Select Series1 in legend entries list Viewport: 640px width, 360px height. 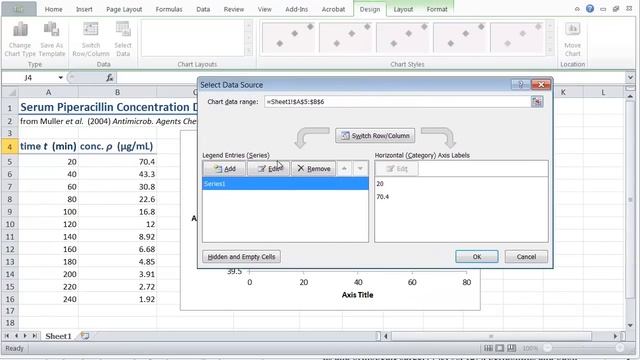(285, 184)
